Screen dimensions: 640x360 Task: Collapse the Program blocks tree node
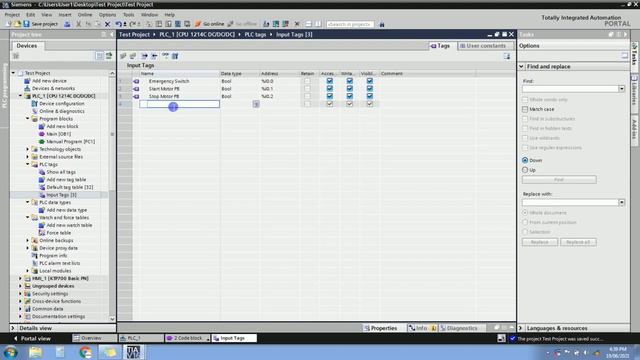click(28, 119)
